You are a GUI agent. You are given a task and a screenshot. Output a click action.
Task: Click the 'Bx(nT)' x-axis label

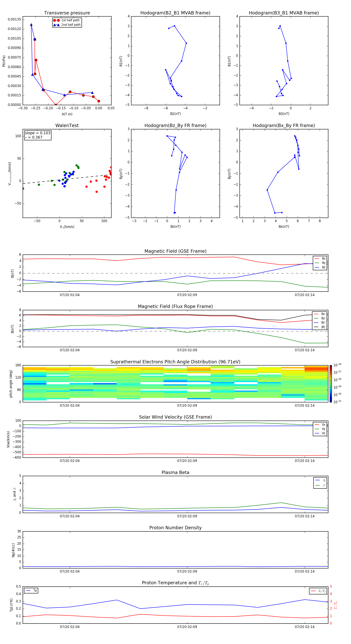284,227
